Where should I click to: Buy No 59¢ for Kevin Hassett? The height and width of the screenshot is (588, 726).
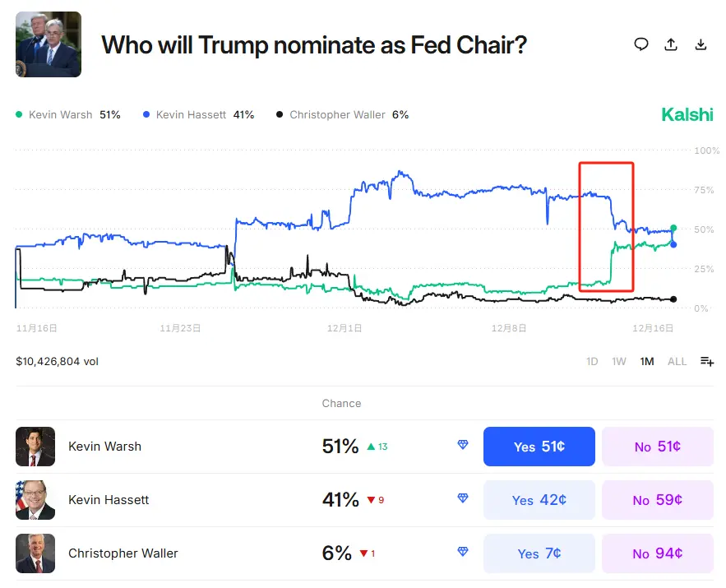tap(657, 500)
